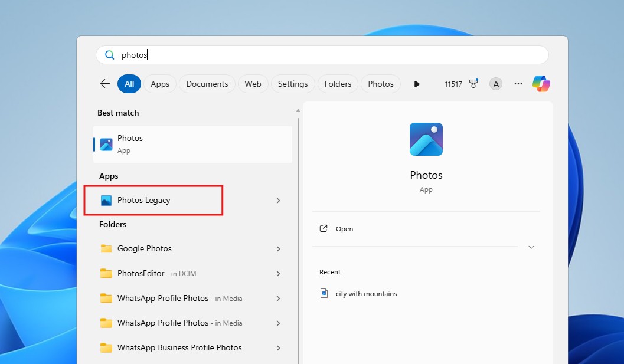Screen dimensions: 624x364
Task: Open the Google Photos folder icon
Action: pyautogui.click(x=105, y=248)
